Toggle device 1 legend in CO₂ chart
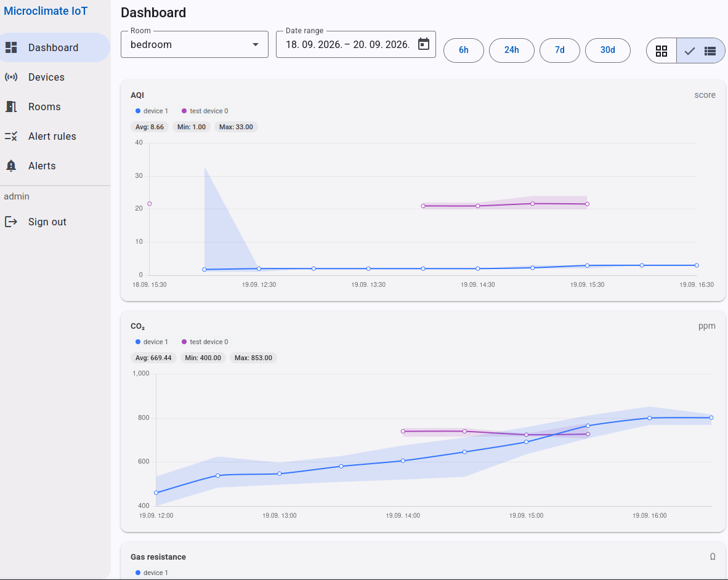The image size is (728, 580). (152, 342)
